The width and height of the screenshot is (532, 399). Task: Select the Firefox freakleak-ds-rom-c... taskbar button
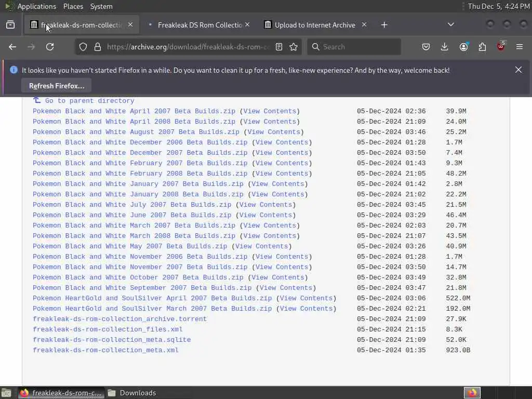pyautogui.click(x=60, y=393)
